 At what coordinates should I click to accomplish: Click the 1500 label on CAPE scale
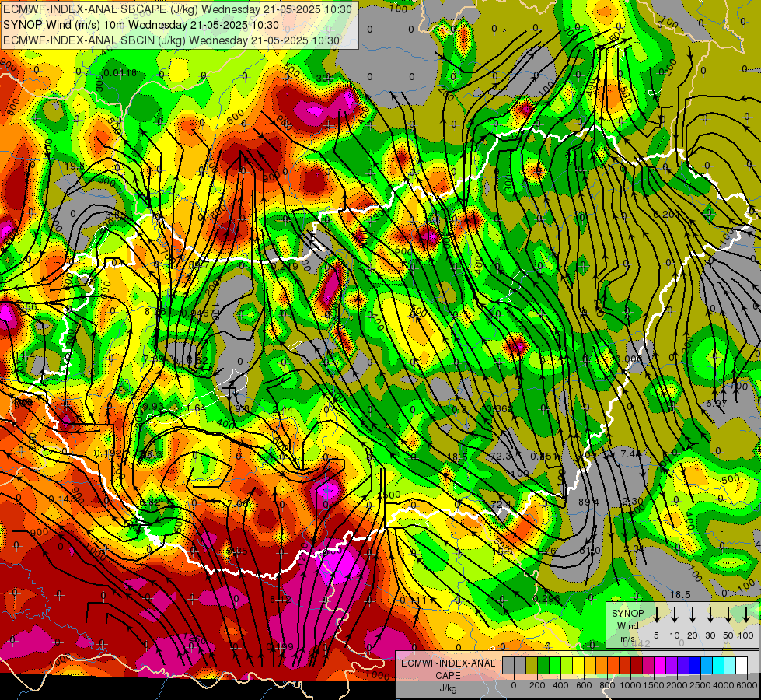tap(654, 685)
